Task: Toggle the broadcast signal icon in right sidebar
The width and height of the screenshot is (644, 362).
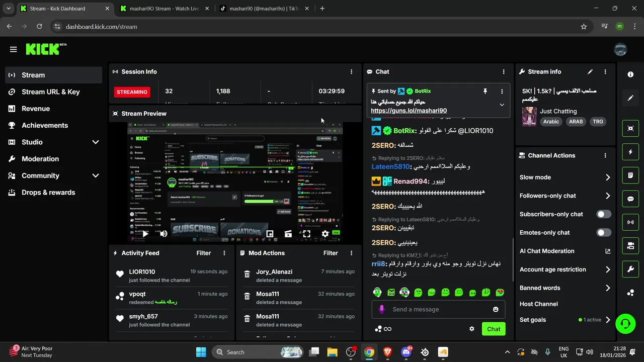Action: pos(630,222)
